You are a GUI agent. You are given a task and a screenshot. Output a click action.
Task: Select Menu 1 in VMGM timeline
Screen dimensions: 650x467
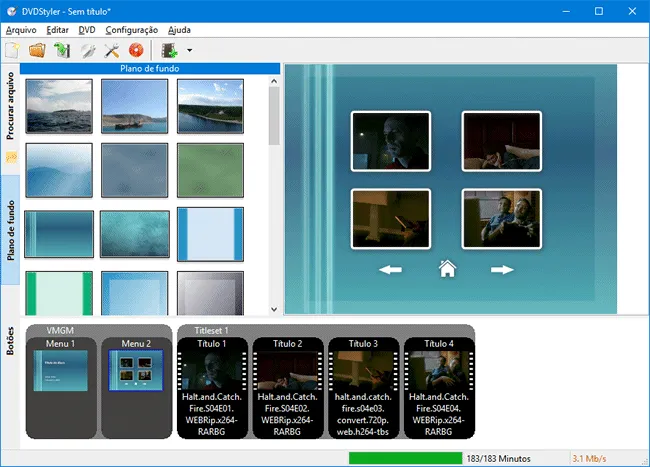tap(61, 387)
